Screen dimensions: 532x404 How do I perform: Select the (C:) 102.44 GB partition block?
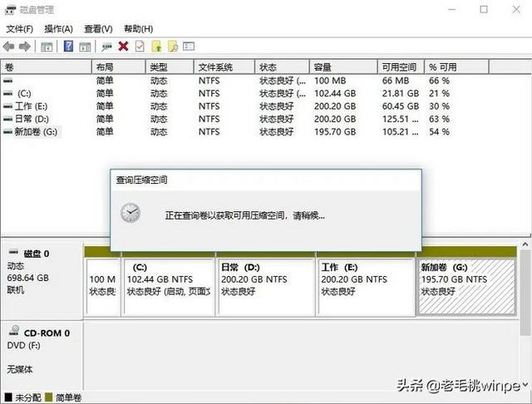coord(169,288)
